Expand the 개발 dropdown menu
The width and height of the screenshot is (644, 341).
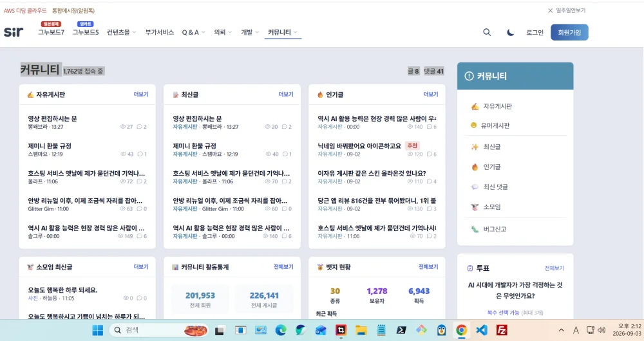click(x=250, y=32)
